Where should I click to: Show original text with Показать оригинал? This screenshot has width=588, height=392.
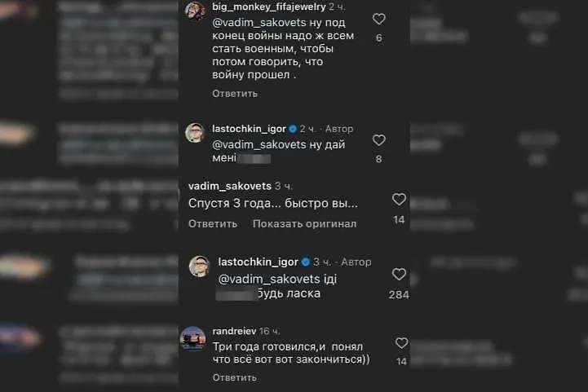tap(304, 224)
